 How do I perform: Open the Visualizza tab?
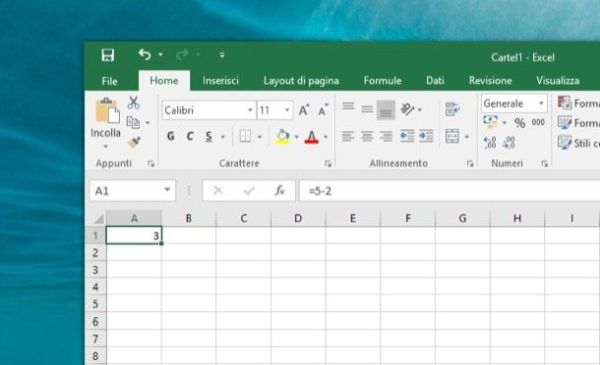pos(558,81)
